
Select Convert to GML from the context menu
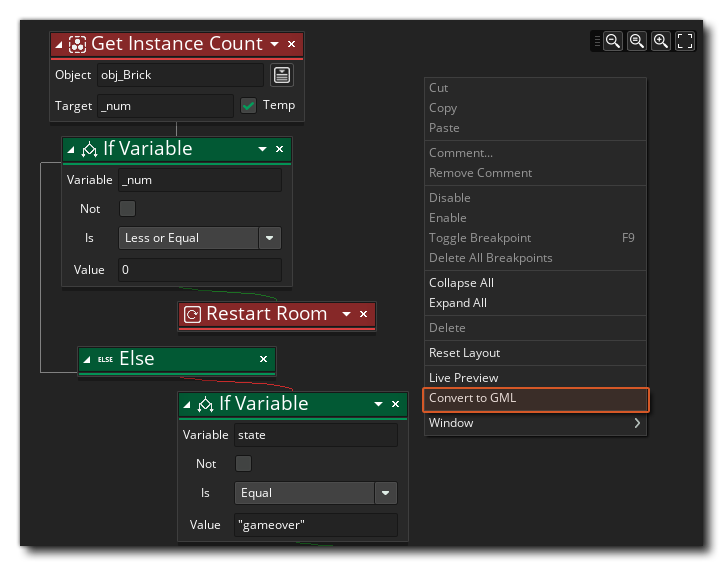coord(536,398)
